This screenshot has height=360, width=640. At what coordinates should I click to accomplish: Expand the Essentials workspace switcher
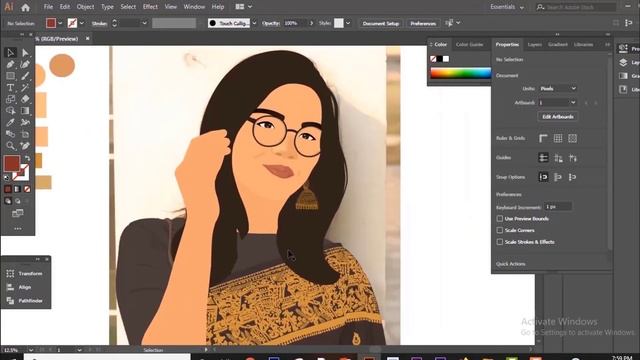(x=507, y=7)
